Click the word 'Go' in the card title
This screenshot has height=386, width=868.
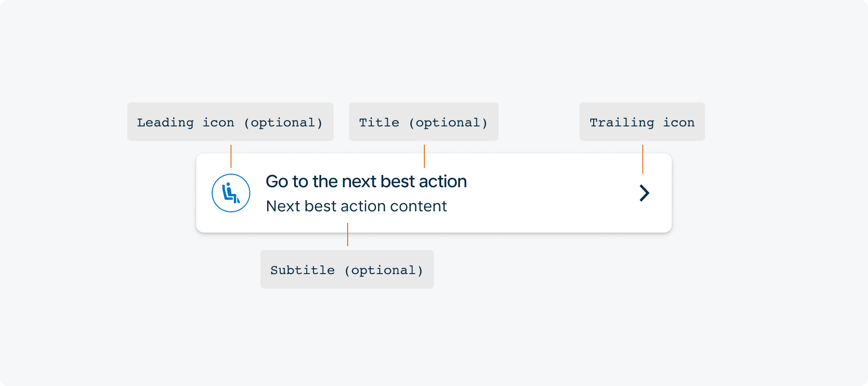point(277,181)
